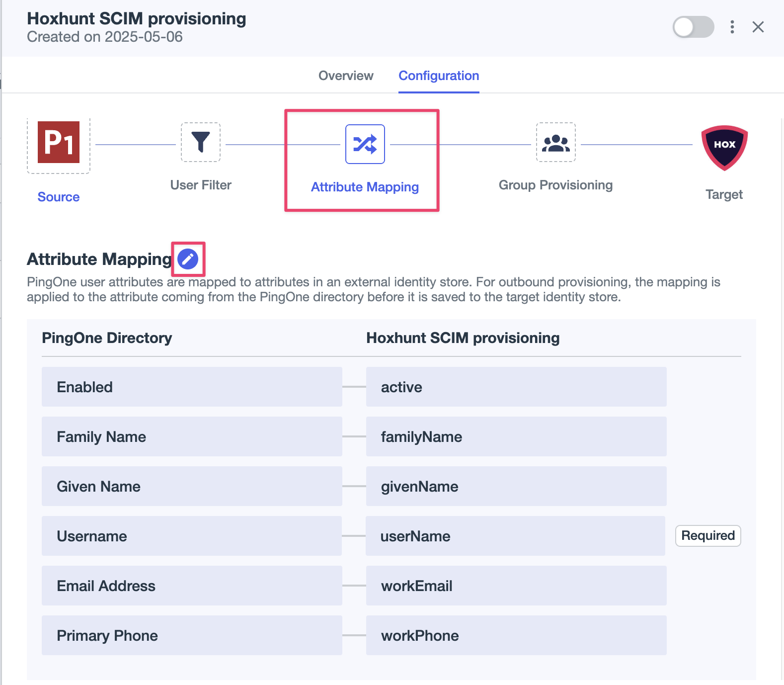784x685 pixels.
Task: Select the Enabled PingOne attribute field
Action: 192,387
